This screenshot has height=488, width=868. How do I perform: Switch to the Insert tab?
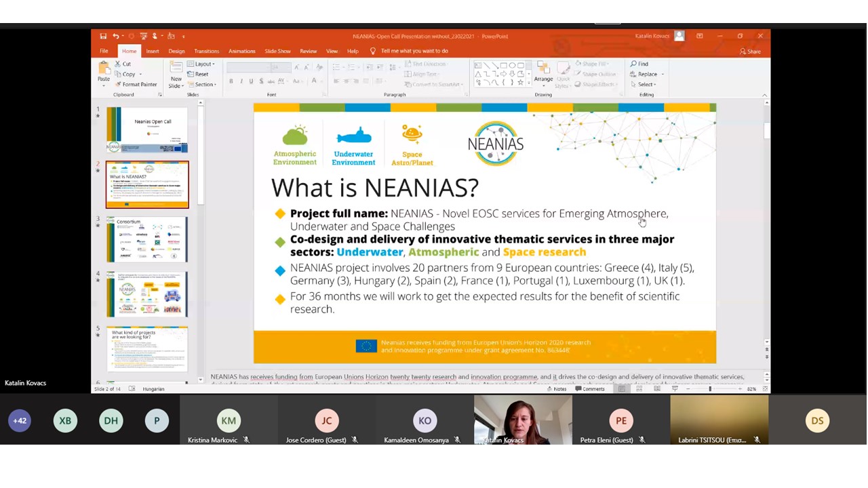(153, 51)
